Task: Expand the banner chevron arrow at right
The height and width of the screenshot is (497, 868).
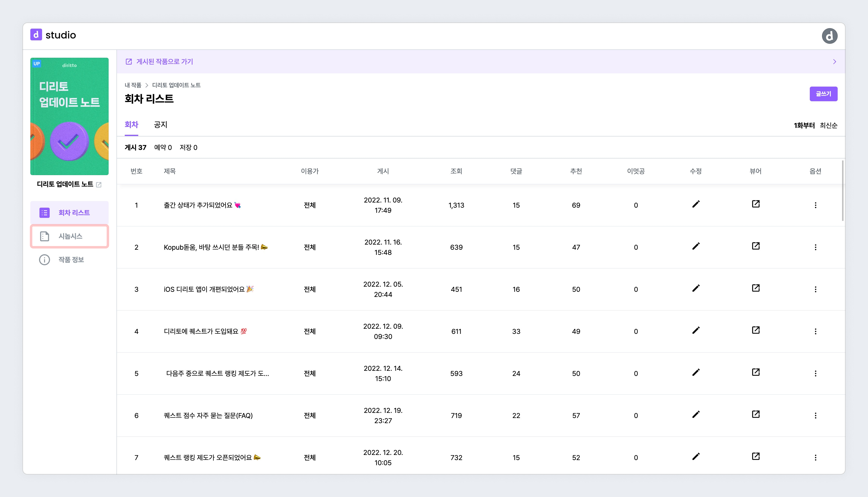Action: 834,62
